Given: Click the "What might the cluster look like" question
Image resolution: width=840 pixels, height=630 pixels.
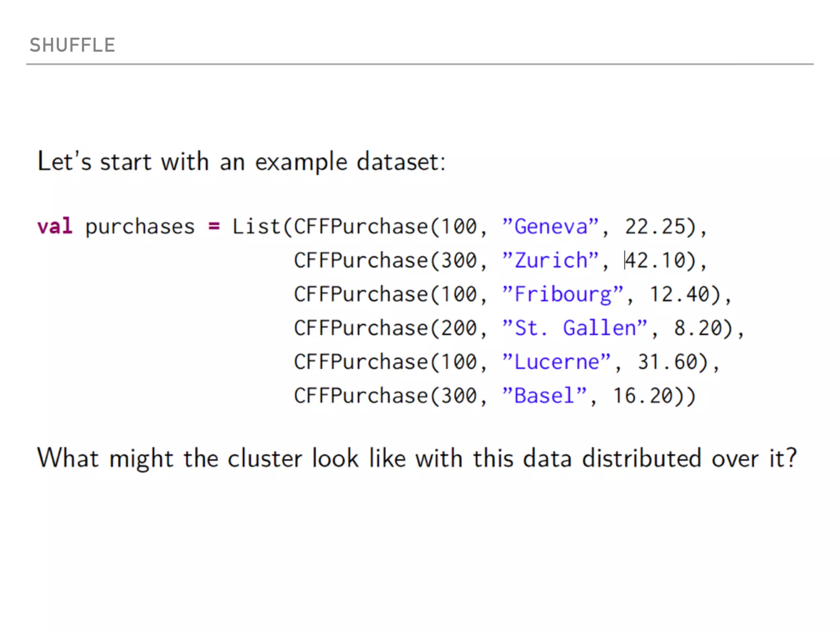Looking at the screenshot, I should pos(417,458).
